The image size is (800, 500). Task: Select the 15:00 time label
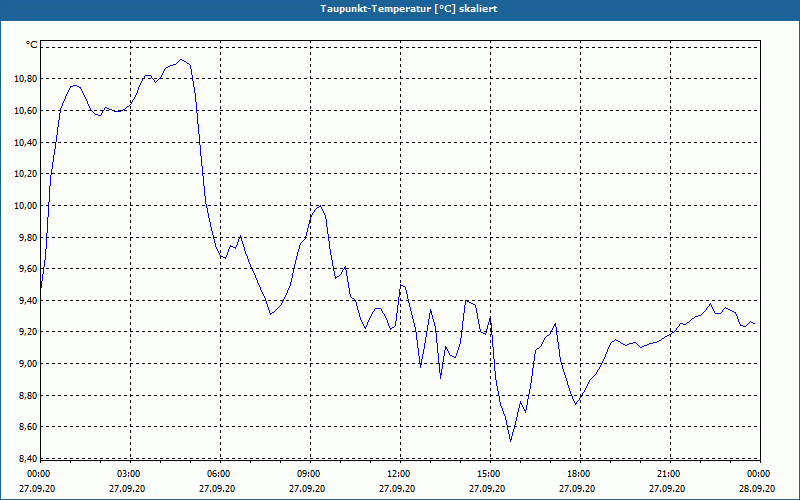pos(490,474)
